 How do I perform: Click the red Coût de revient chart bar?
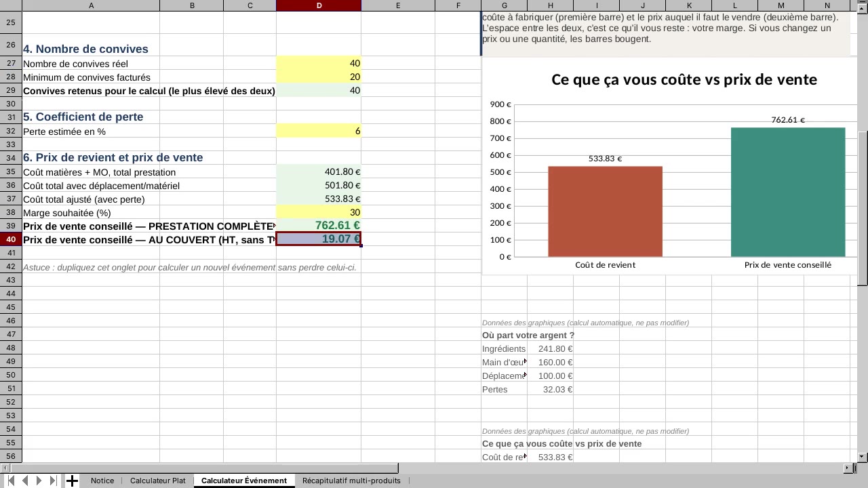[x=605, y=211]
